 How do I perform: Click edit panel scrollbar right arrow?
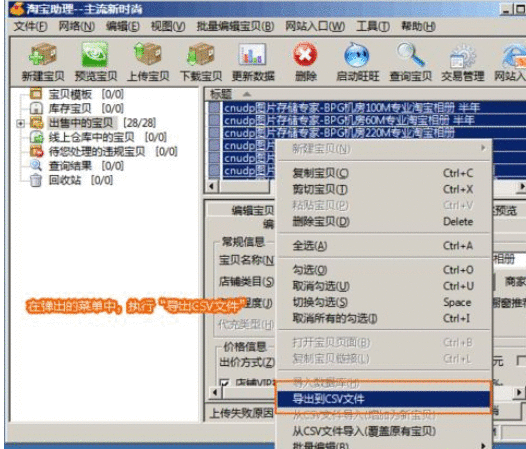click(519, 392)
